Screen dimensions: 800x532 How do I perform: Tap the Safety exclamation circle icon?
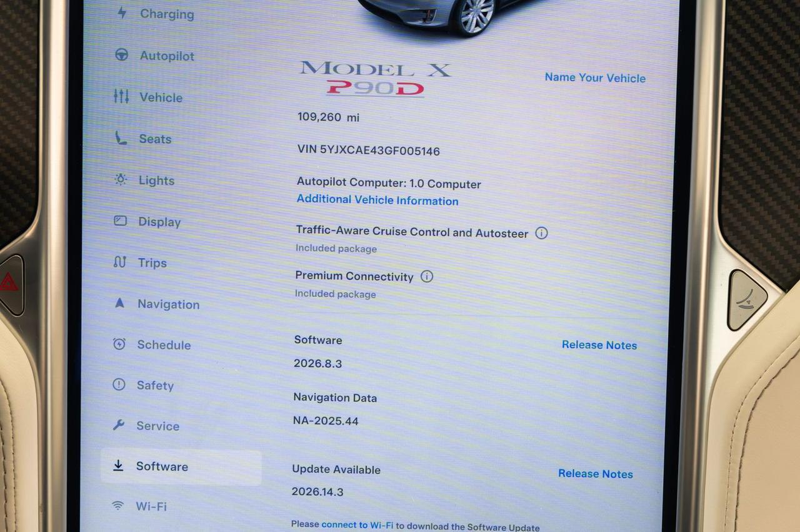[119, 385]
